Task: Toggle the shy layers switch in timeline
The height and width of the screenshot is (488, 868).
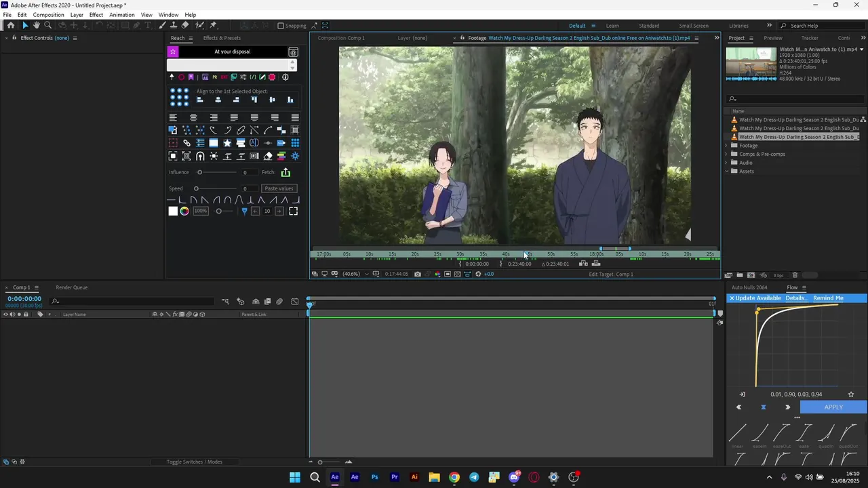Action: coord(255,302)
